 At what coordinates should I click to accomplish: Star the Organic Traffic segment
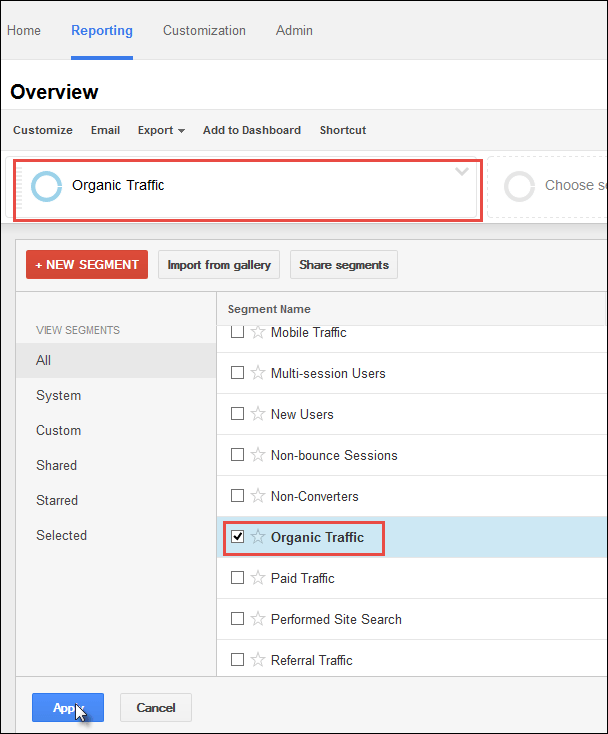click(258, 537)
